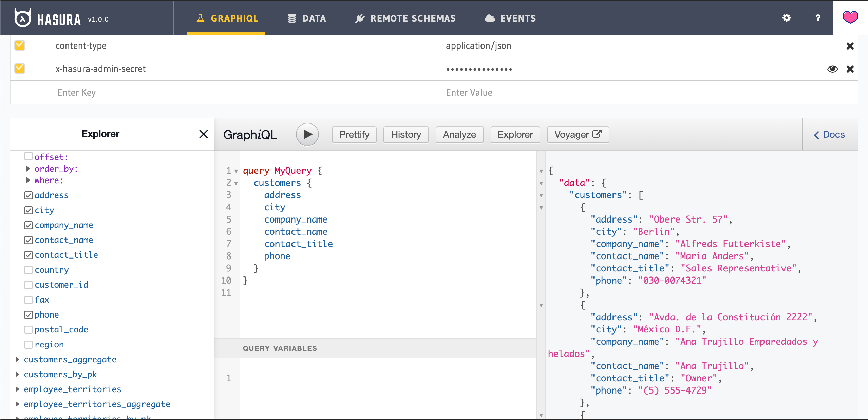Remove the content-type header with the X icon
The width and height of the screenshot is (868, 420).
coord(850,46)
